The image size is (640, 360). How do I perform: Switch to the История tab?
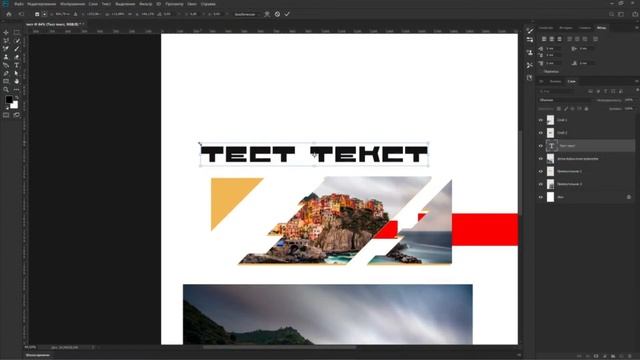[x=566, y=28]
